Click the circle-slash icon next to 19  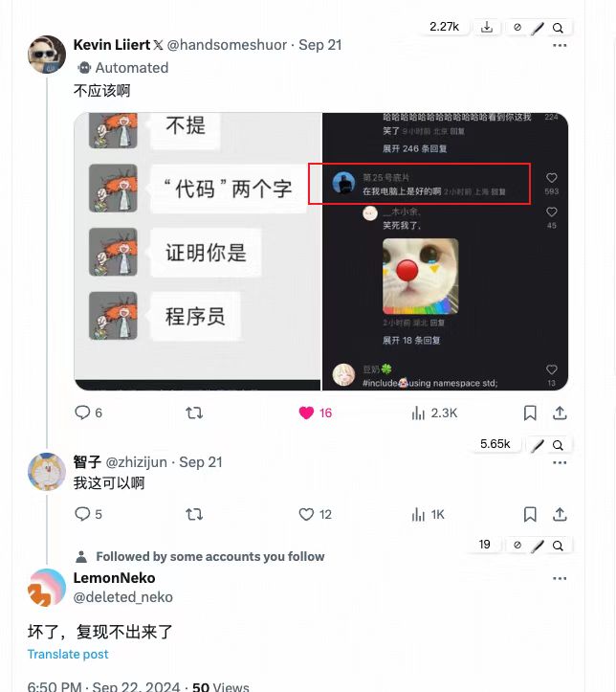(x=517, y=546)
